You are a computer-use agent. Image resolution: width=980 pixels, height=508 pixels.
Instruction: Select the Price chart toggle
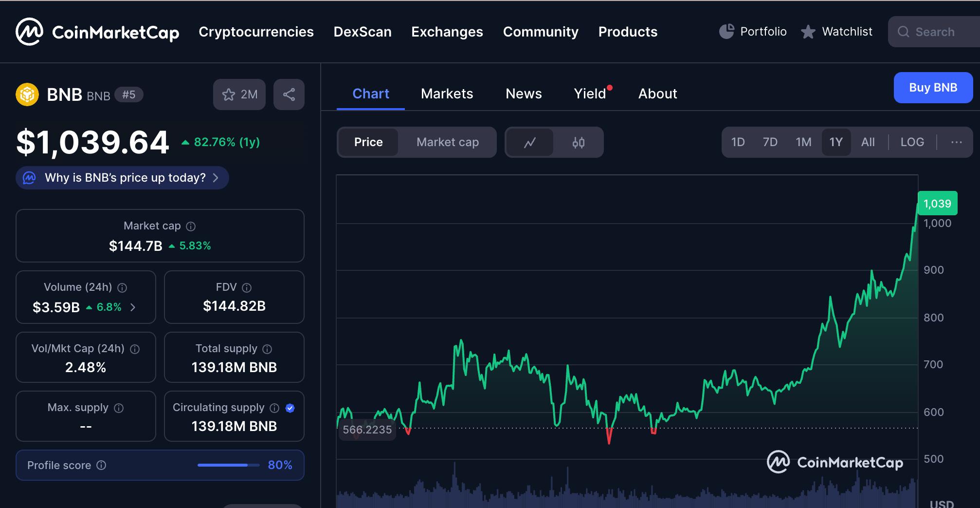[368, 142]
